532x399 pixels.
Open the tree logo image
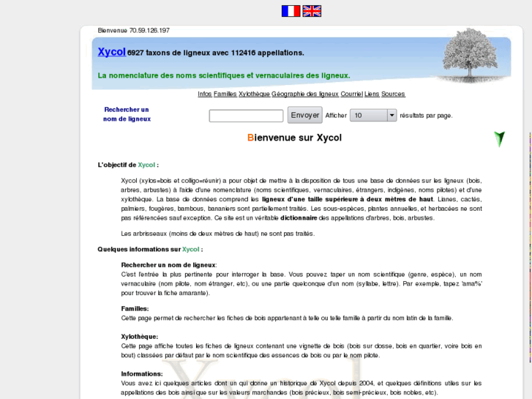471,56
